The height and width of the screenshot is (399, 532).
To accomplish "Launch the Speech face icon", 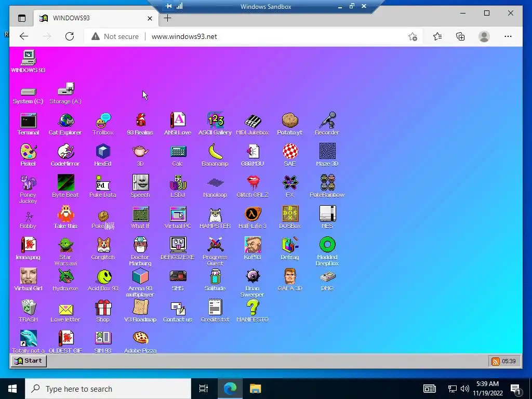I will pos(140,187).
